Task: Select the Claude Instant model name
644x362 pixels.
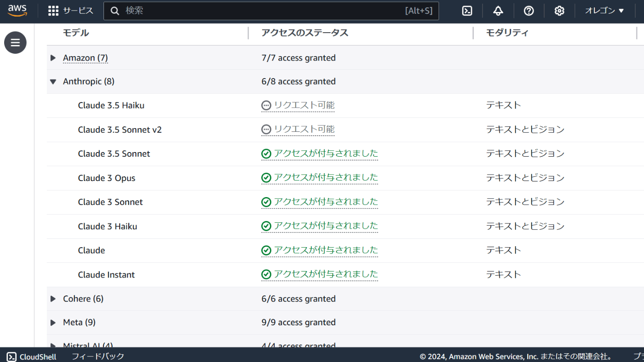Action: [x=107, y=275]
